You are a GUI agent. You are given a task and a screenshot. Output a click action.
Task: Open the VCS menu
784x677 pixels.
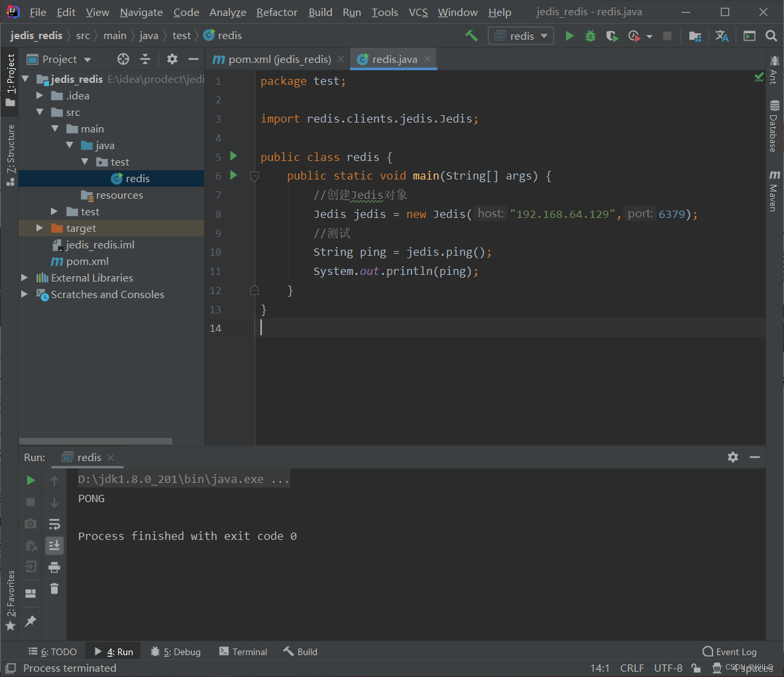click(x=418, y=12)
